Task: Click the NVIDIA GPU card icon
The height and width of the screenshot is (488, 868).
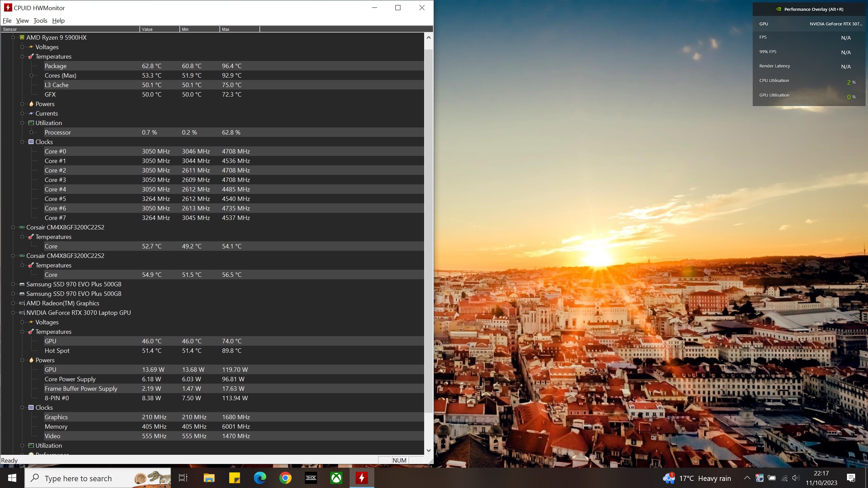Action: click(22, 313)
